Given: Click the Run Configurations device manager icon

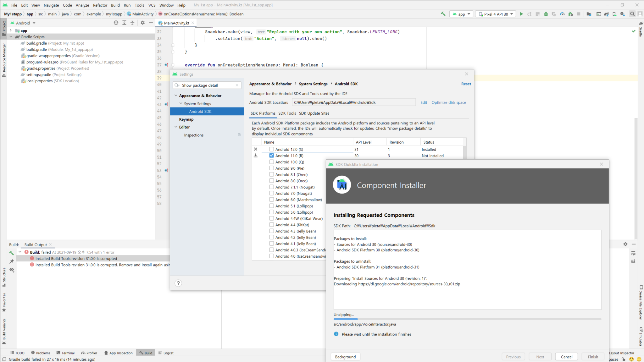Looking at the screenshot, I should click(x=598, y=14).
